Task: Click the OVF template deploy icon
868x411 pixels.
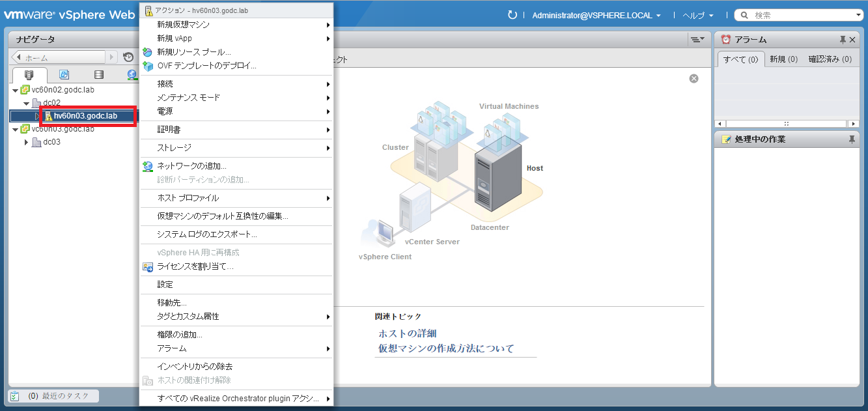Action: click(148, 66)
